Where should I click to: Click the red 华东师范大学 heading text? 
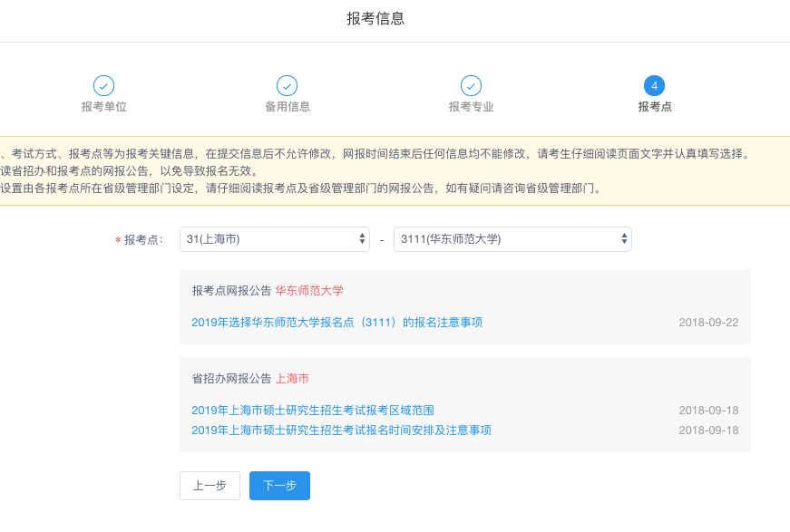pos(309,290)
